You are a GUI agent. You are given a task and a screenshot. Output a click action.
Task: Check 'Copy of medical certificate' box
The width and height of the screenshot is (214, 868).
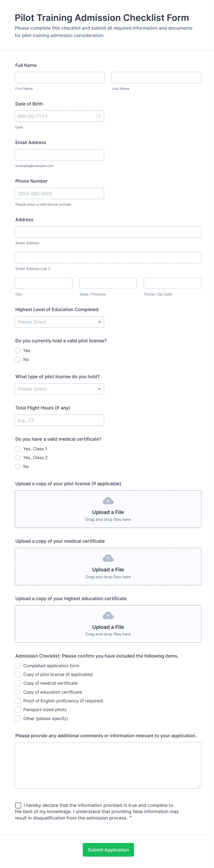pyautogui.click(x=18, y=683)
